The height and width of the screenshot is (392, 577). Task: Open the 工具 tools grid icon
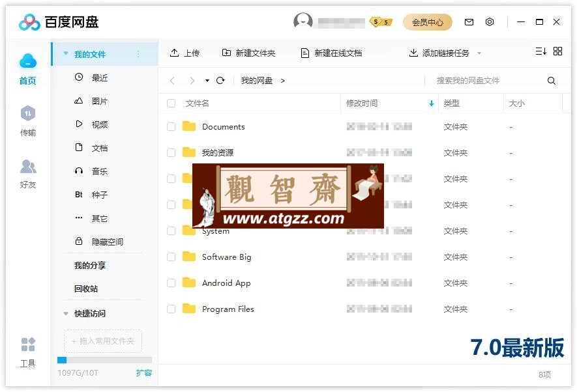tap(28, 344)
